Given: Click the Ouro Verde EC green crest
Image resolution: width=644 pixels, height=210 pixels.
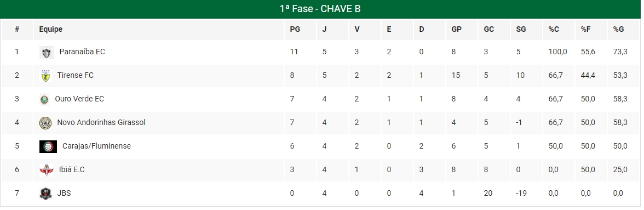Looking at the screenshot, I should (x=44, y=99).
